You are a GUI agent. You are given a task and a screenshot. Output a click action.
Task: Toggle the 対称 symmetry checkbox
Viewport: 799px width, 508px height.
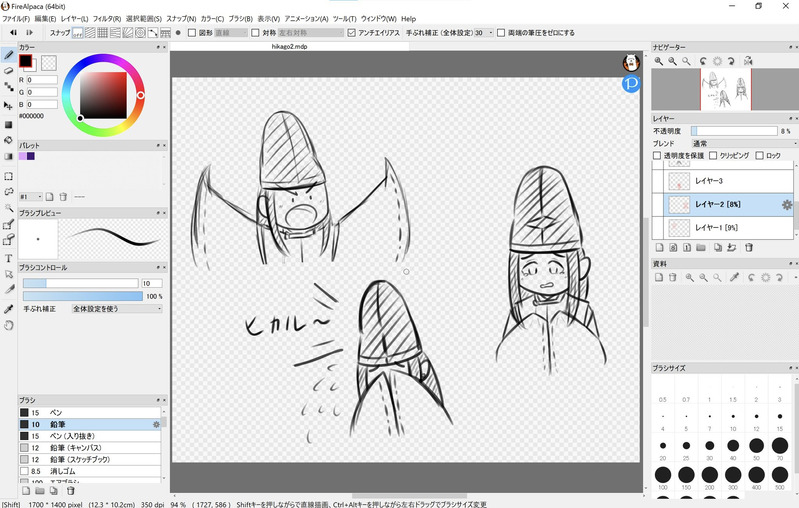pos(255,33)
